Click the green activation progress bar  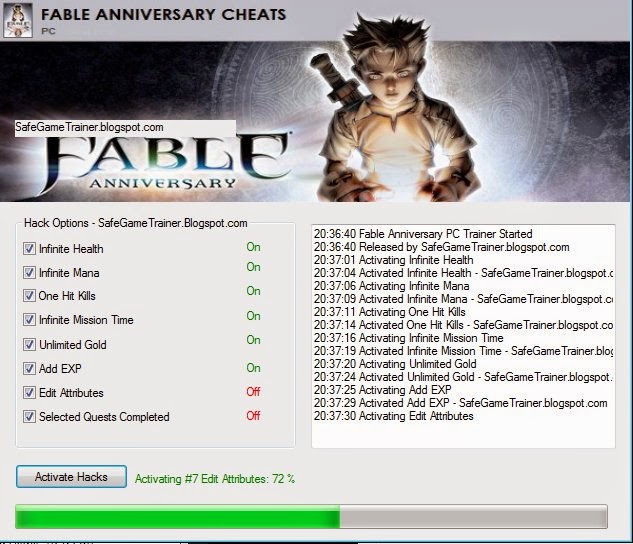click(x=311, y=516)
